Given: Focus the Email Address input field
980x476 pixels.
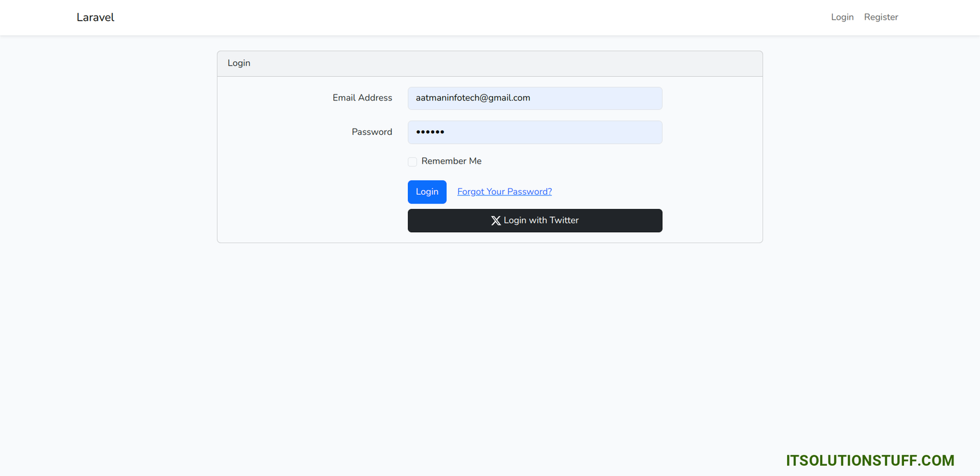Looking at the screenshot, I should pyautogui.click(x=588, y=98).
